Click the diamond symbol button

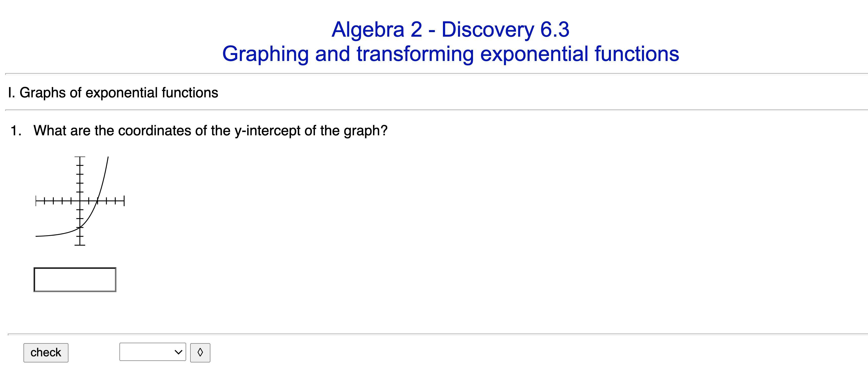tap(200, 353)
